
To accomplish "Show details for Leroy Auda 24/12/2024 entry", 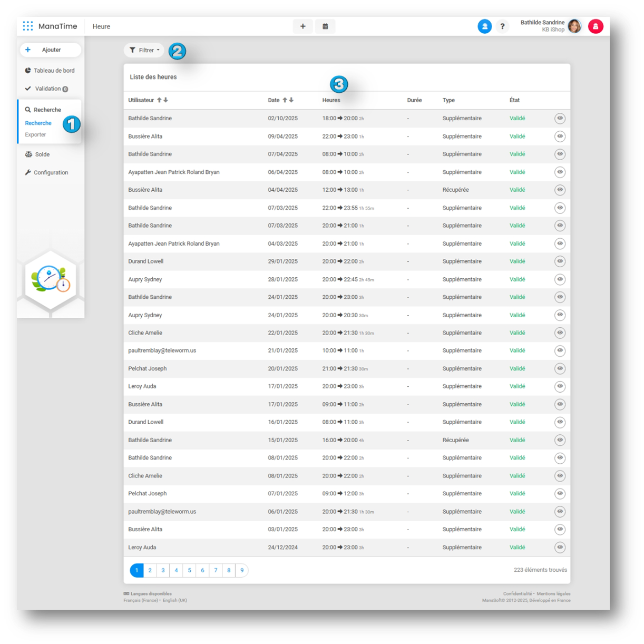I will [560, 548].
